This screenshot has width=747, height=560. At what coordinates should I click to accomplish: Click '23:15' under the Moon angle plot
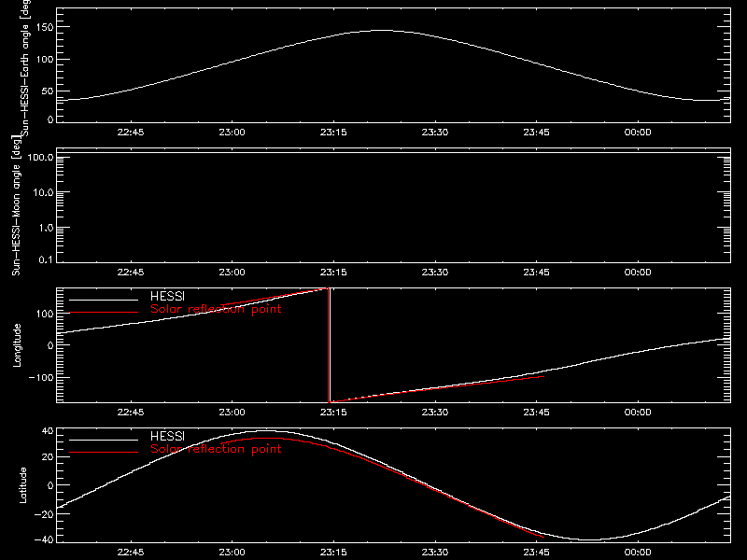[x=333, y=273]
